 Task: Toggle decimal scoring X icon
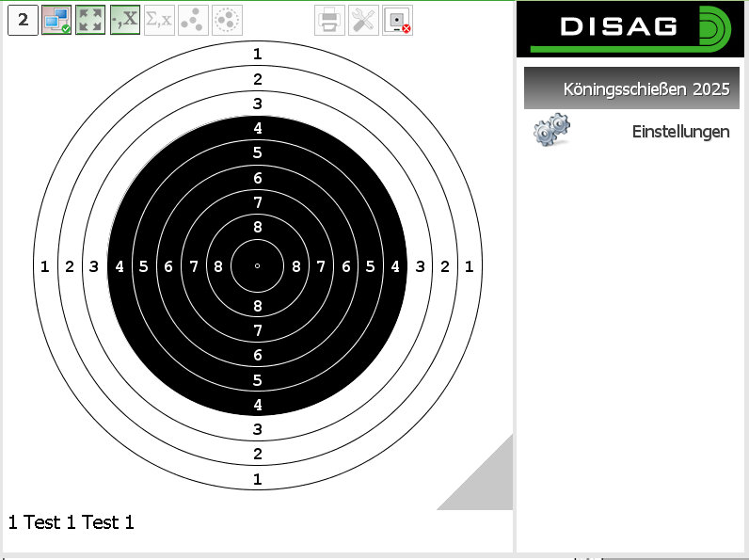(125, 21)
